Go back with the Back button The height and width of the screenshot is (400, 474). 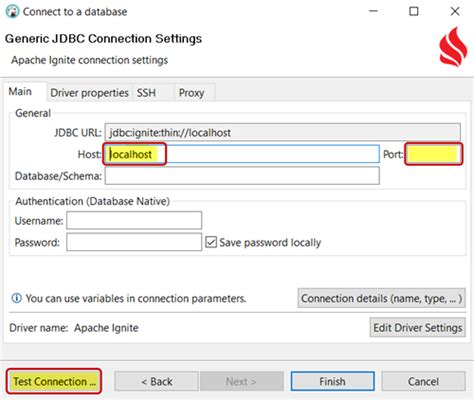(156, 381)
